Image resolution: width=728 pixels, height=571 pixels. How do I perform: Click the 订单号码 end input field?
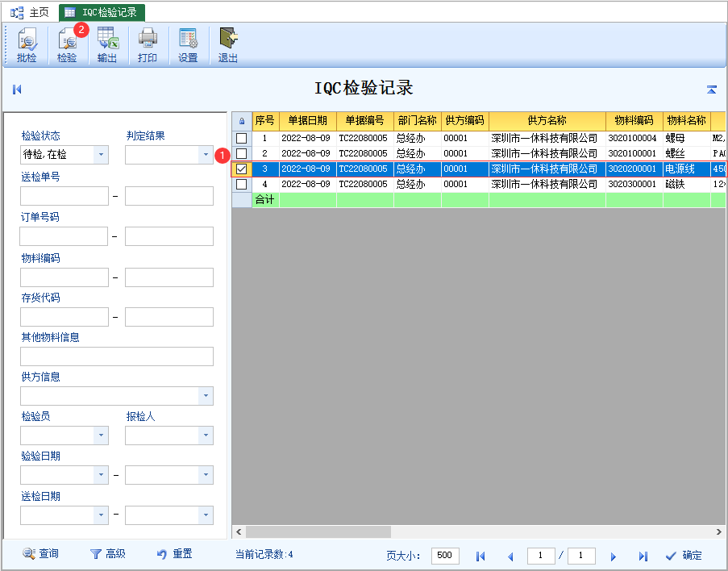point(169,236)
